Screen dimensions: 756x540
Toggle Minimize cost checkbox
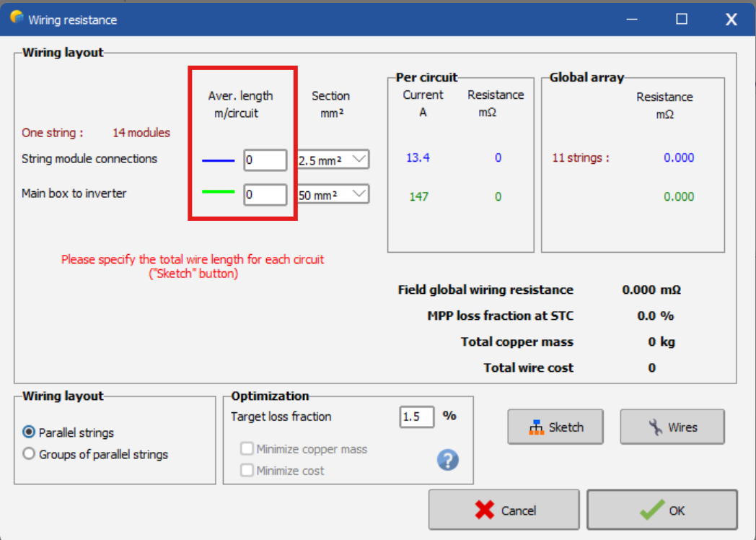point(247,471)
